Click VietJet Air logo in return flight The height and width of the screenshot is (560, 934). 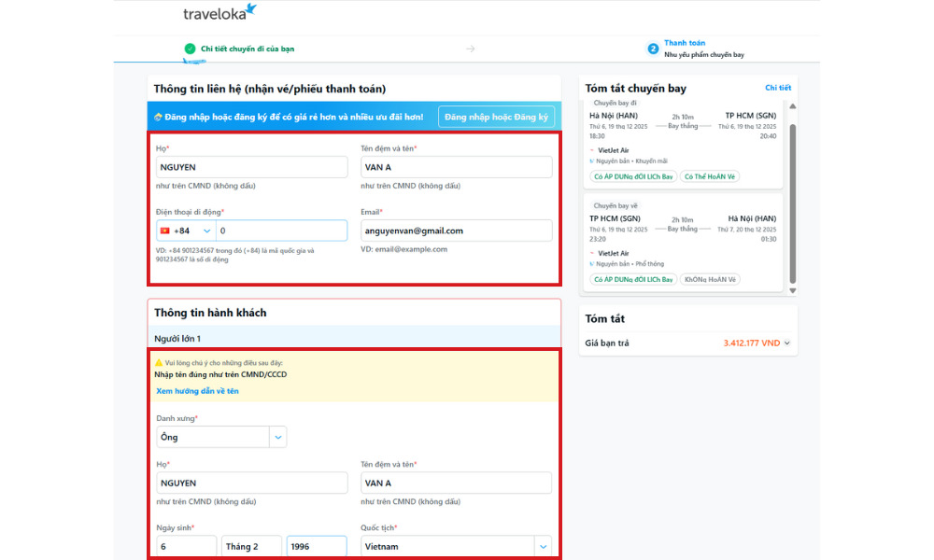tap(591, 253)
